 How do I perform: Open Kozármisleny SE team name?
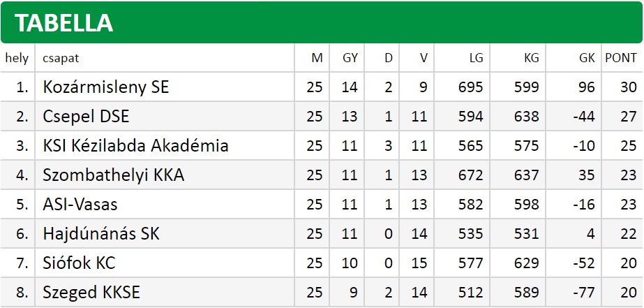point(105,87)
